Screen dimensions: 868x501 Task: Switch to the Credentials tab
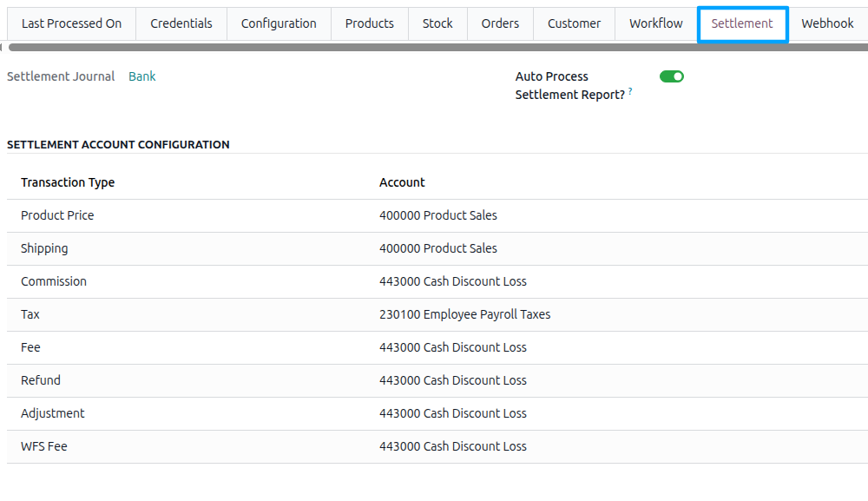[181, 23]
